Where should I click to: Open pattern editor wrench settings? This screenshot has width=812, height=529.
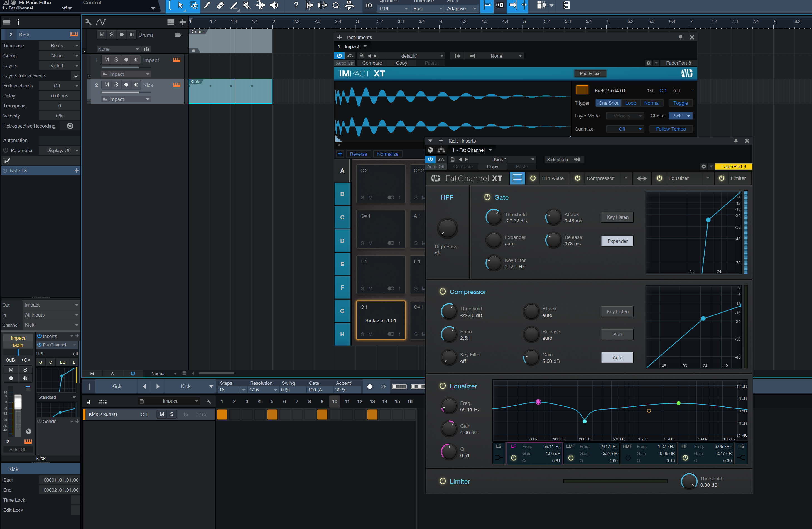[209, 401]
